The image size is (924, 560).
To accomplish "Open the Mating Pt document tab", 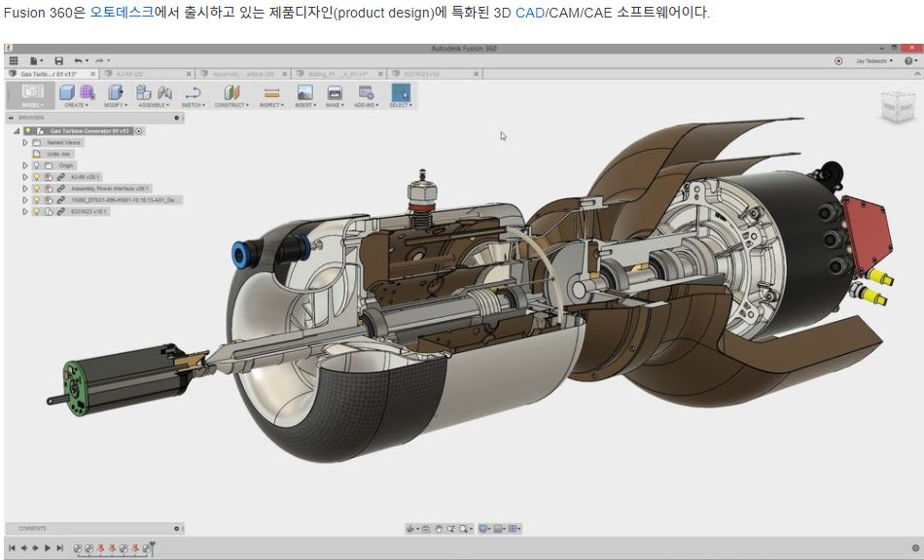I will 338,74.
